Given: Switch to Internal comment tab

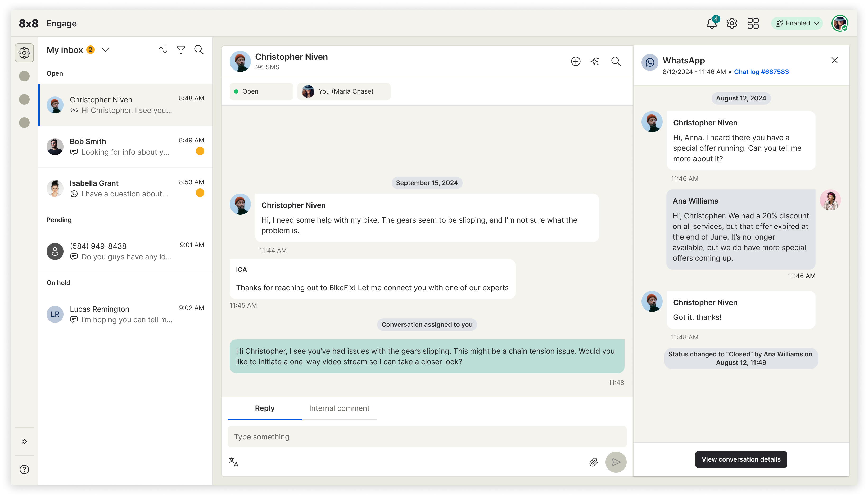Looking at the screenshot, I should pos(339,408).
